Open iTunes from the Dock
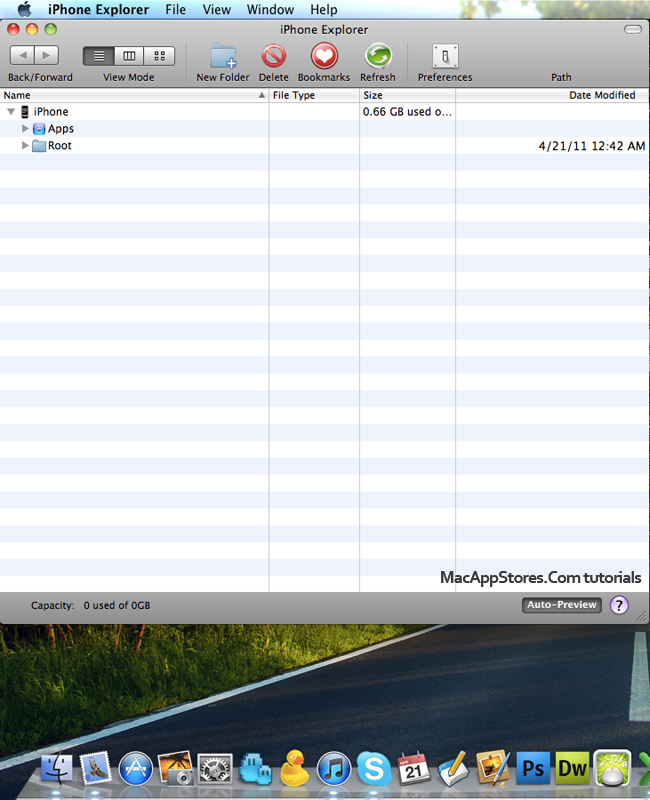650x800 pixels. pos(334,769)
